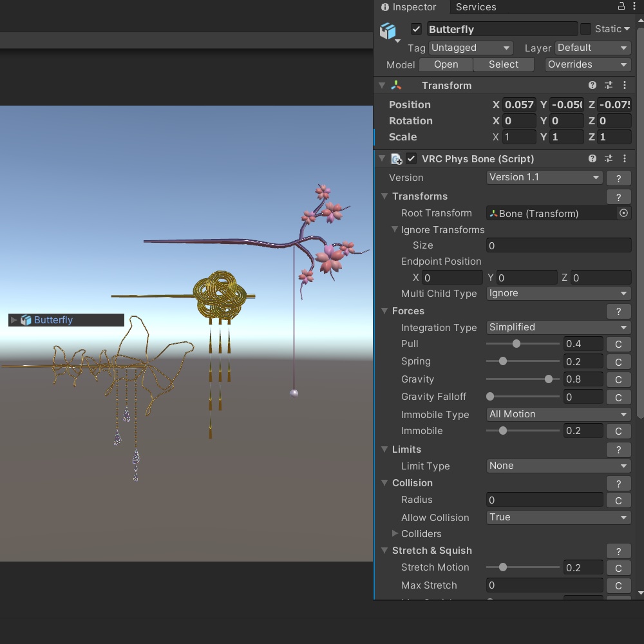Screen dimensions: 644x644
Task: Open Transform component help icon
Action: 592,85
